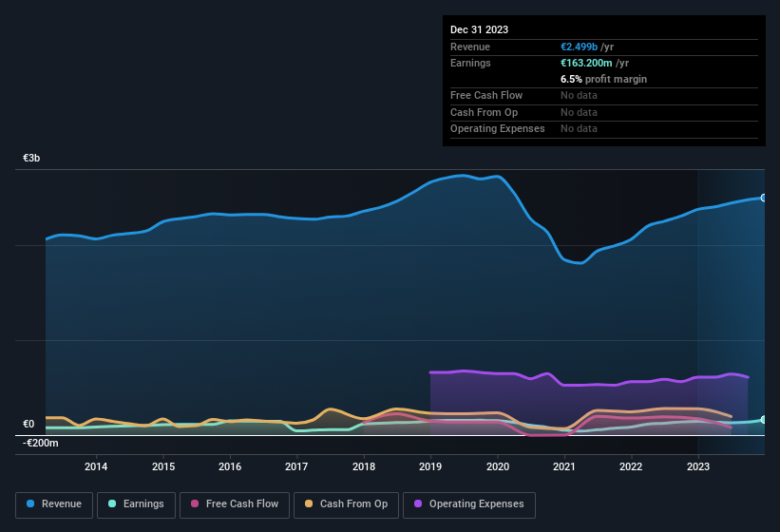The width and height of the screenshot is (780, 532).
Task: Click the pink Free Cash Flow legend dot
Action: (196, 503)
